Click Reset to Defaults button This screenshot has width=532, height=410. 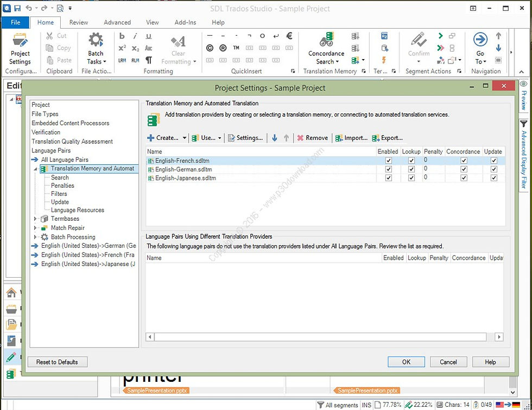[x=58, y=362]
